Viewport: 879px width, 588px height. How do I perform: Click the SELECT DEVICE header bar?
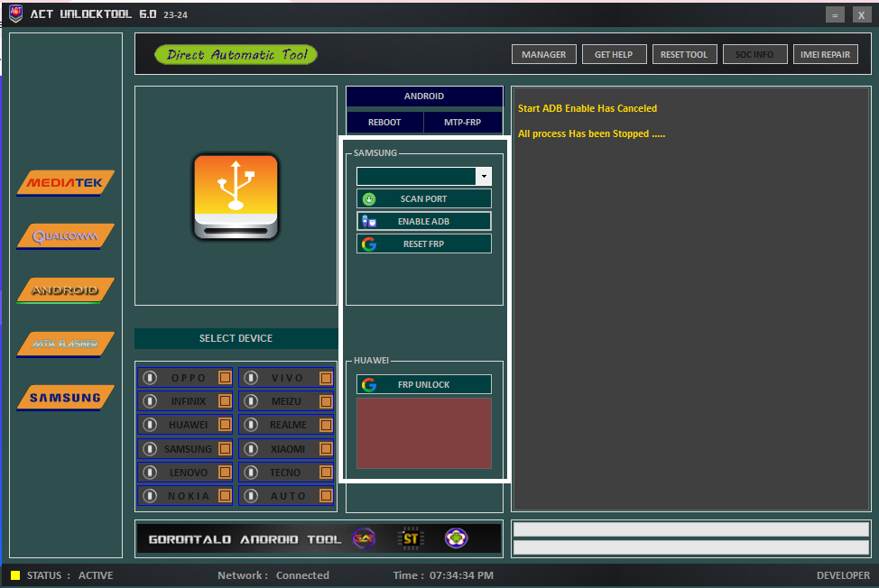click(x=236, y=338)
